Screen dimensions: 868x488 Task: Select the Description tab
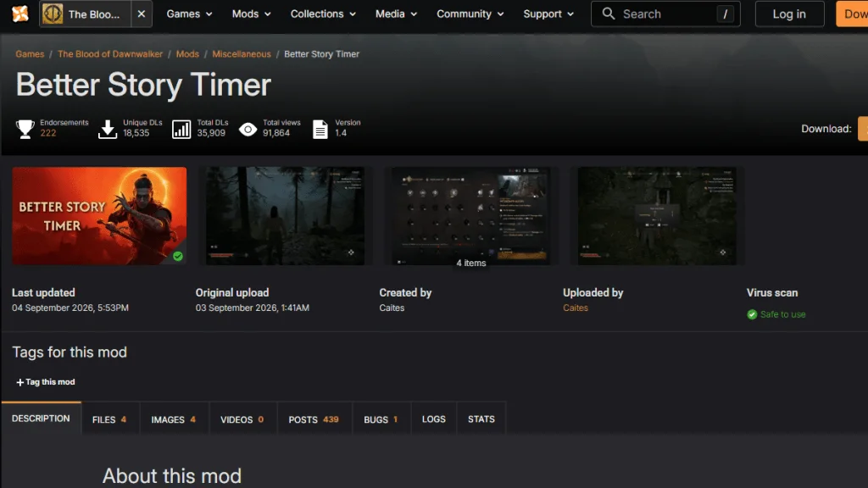click(x=41, y=419)
